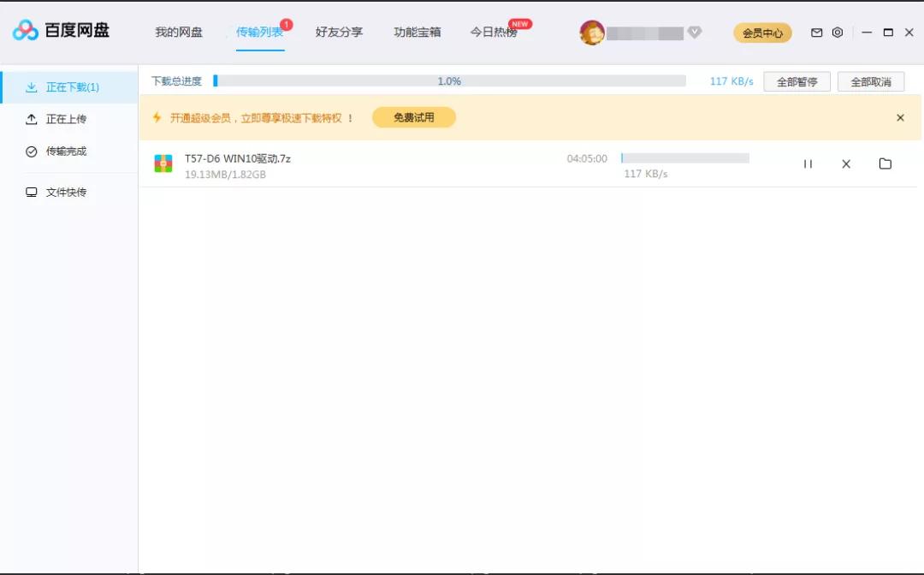Switch to the 我的网盘 tab
The width and height of the screenshot is (924, 575).
click(178, 32)
